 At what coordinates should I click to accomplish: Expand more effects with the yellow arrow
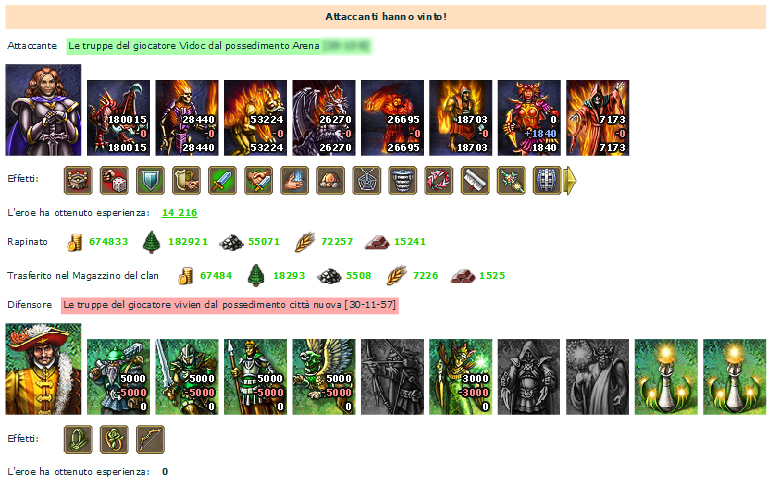[571, 180]
